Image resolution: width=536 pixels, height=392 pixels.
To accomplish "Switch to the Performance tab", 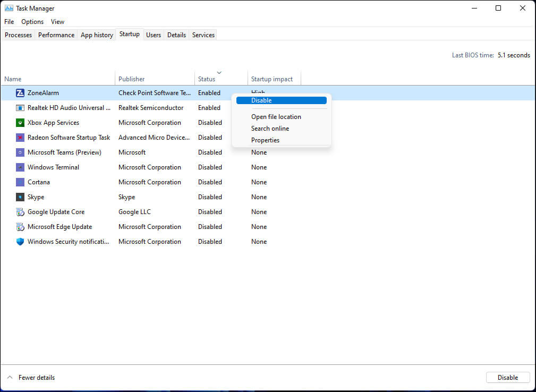I will pos(56,35).
